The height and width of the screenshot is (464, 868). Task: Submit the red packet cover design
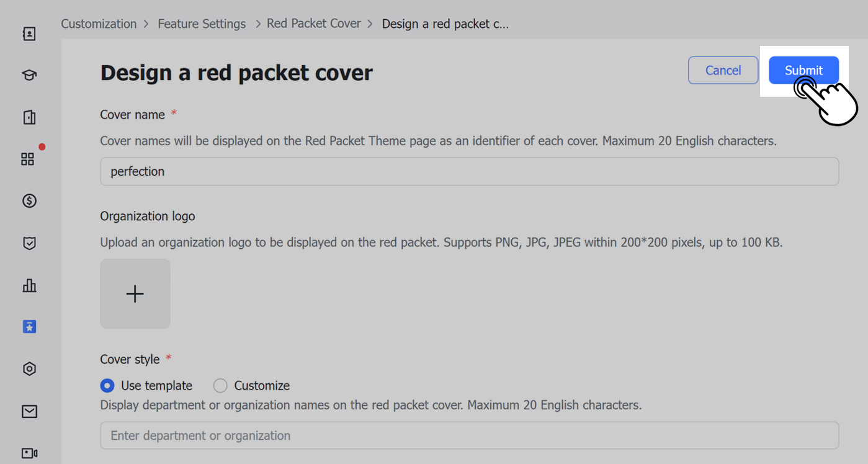coord(803,70)
